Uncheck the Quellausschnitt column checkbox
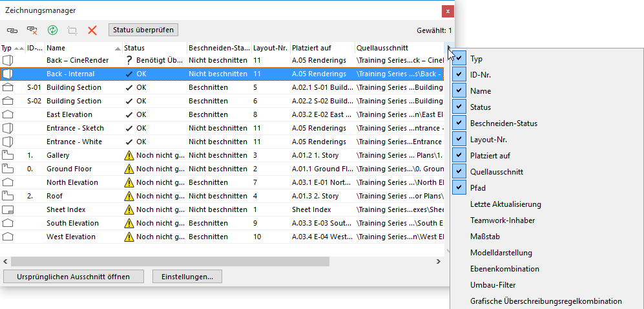Screen dimensions: 644x309 tap(459, 172)
